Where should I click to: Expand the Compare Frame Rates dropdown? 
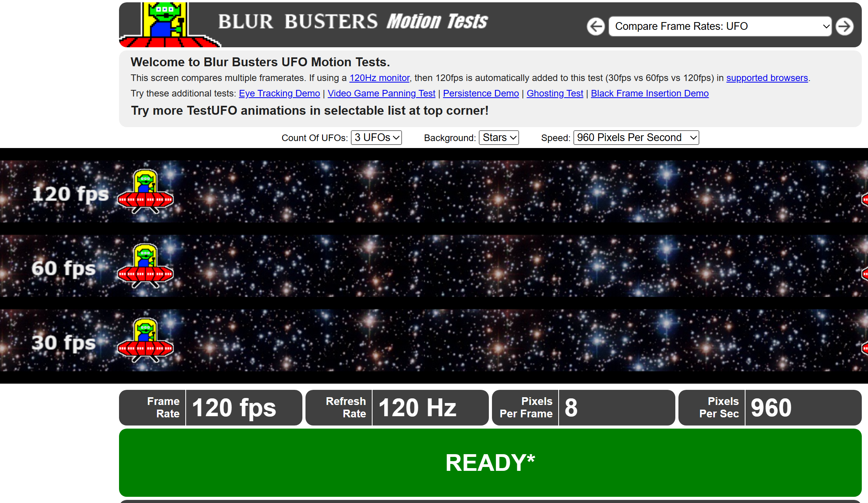click(x=719, y=26)
